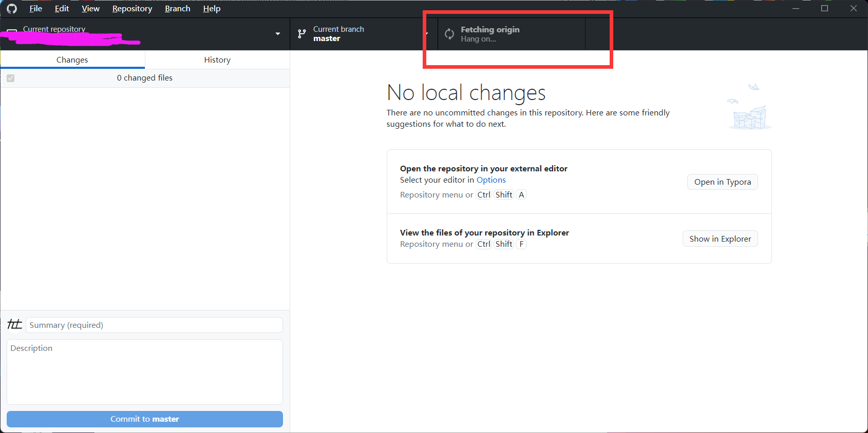
Task: Click the 'No local changes' heading
Action: [x=466, y=93]
